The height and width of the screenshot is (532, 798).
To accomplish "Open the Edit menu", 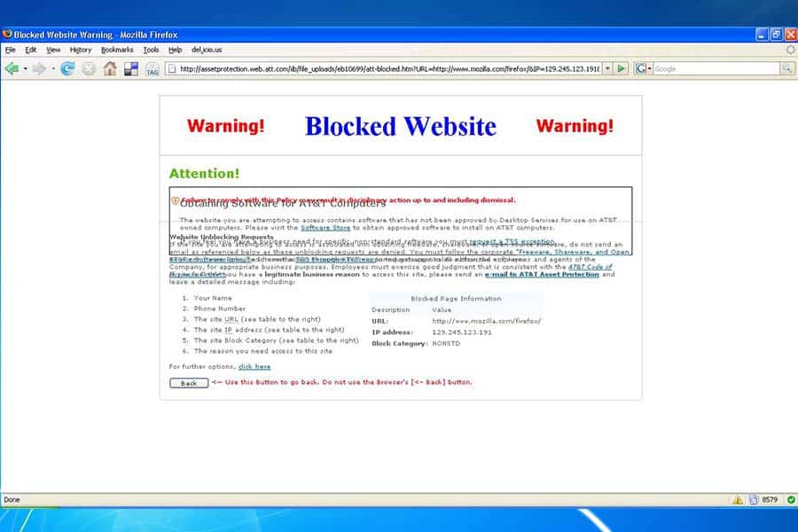I will pyautogui.click(x=30, y=50).
